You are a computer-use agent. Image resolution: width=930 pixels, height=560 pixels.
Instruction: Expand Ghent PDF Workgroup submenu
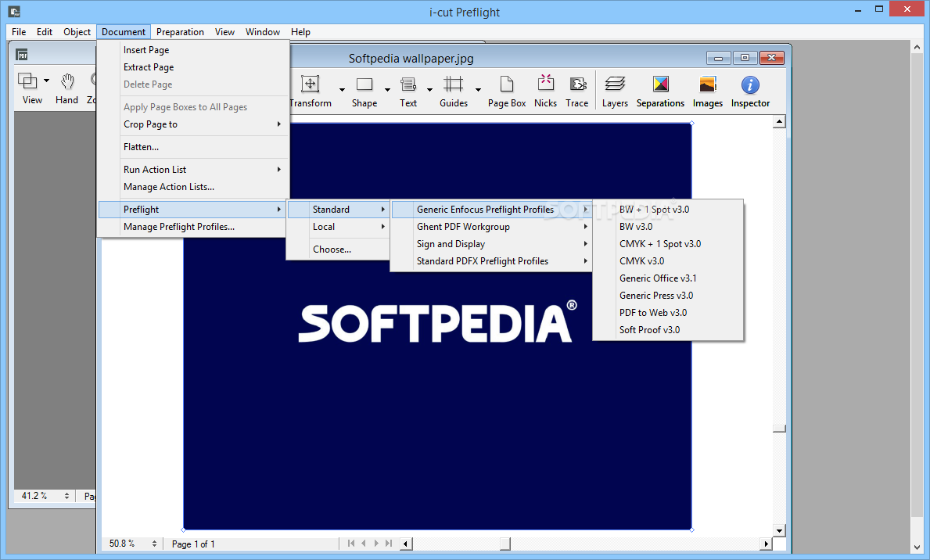[491, 227]
